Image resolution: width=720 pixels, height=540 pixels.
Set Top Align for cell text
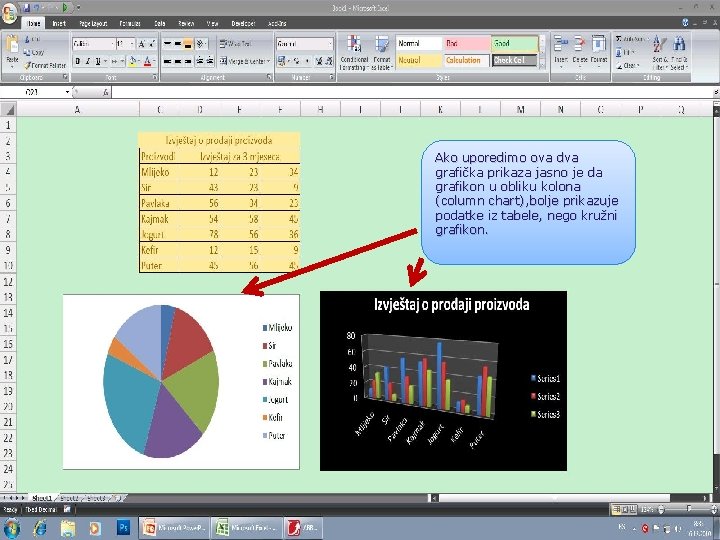pyautogui.click(x=167, y=44)
